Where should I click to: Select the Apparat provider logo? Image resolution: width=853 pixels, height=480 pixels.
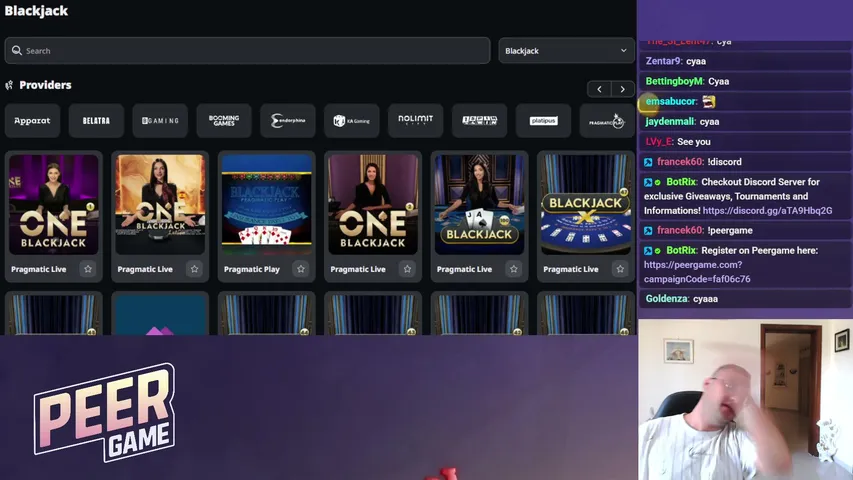pos(32,121)
